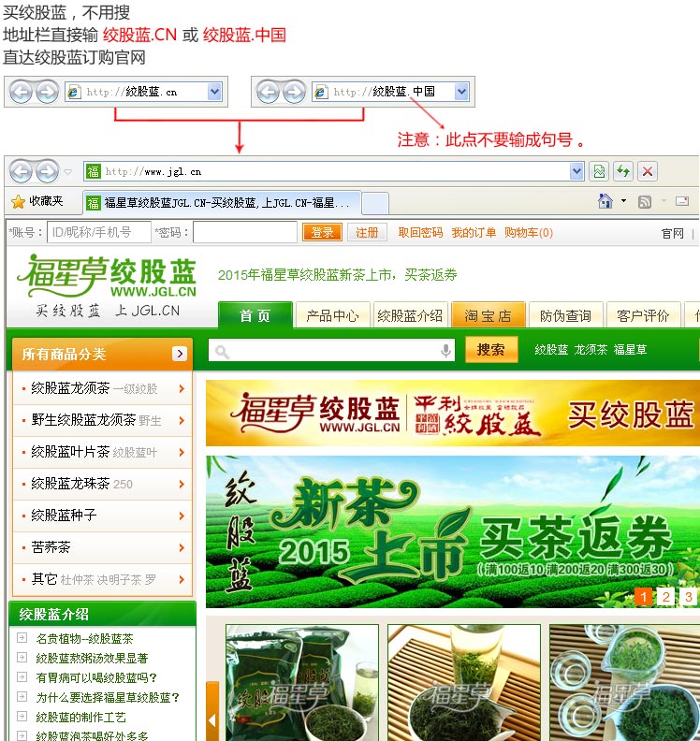Click the 官网 link at the top right

tap(672, 234)
